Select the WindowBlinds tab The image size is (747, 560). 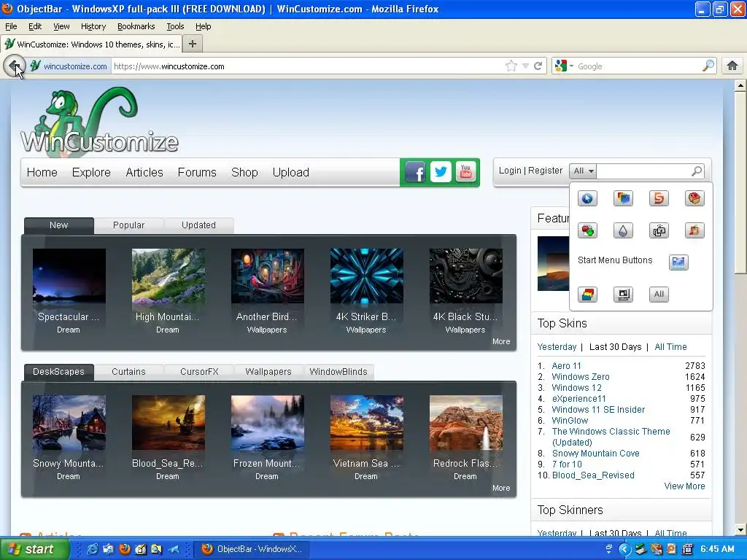pyautogui.click(x=338, y=371)
